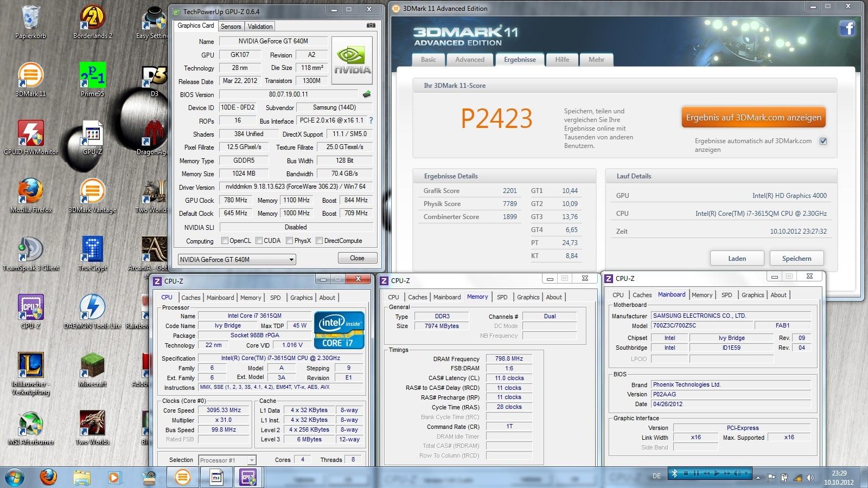Click the 3DMark taskbar button
Viewport: 868px width, 488px height.
pyautogui.click(x=183, y=477)
